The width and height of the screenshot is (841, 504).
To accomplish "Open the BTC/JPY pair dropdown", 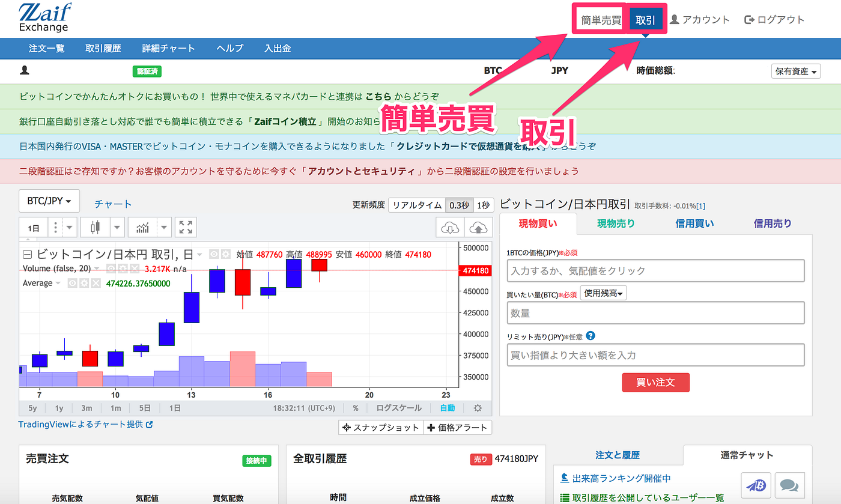I will click(49, 201).
